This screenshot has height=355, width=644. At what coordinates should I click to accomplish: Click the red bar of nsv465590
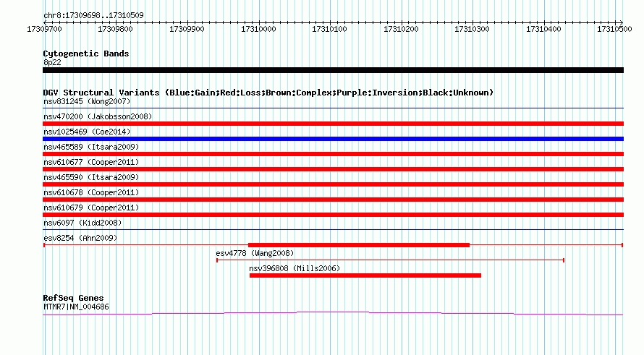(333, 184)
